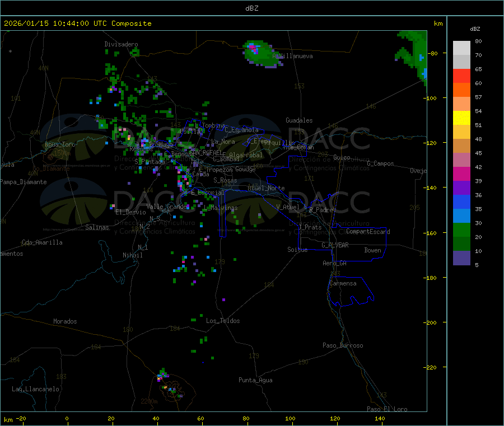Click the Divisadero place label
Screen dimensions: 504x426
point(121,44)
